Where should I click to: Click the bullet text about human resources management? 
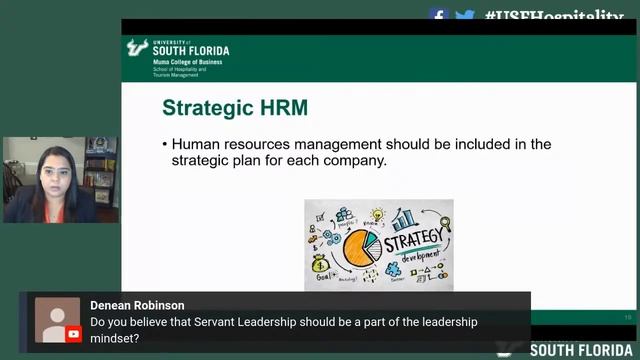pyautogui.click(x=361, y=152)
